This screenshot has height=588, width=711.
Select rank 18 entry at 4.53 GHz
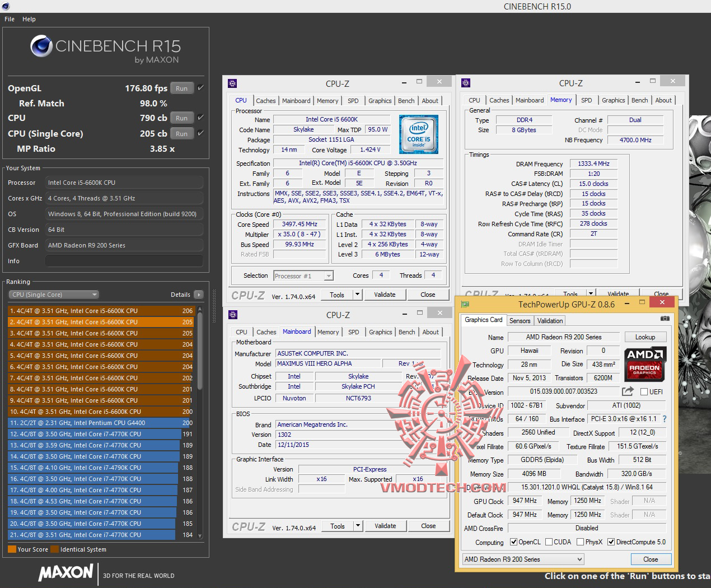point(101,501)
